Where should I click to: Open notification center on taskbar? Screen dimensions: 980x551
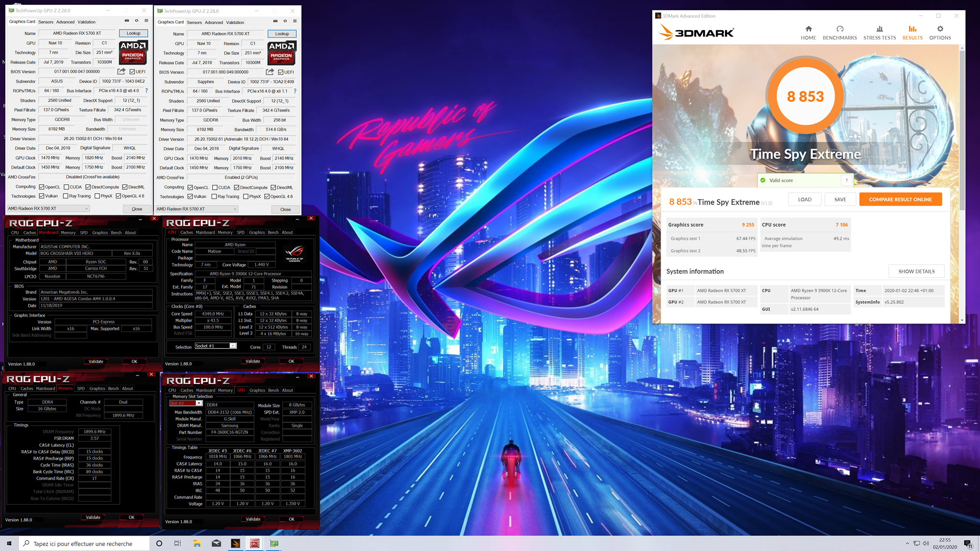tap(968, 543)
